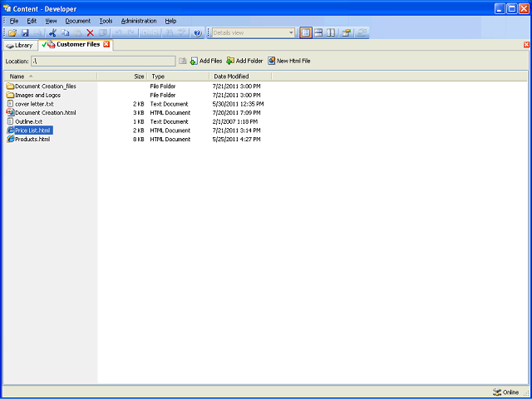Screen dimensions: 532x399
Task: Click the Images and Logos folder icon
Action: pos(10,95)
